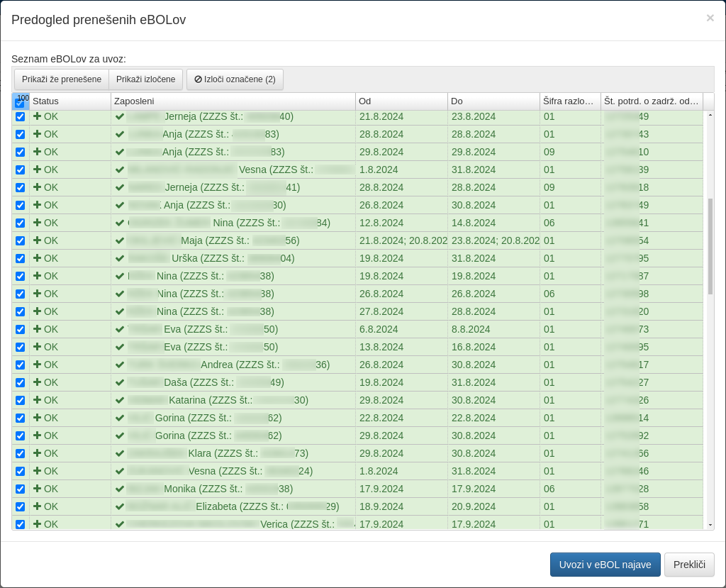Click the green checkmark beside Elizabeta
Image resolution: width=726 pixels, height=588 pixels.
(120, 506)
